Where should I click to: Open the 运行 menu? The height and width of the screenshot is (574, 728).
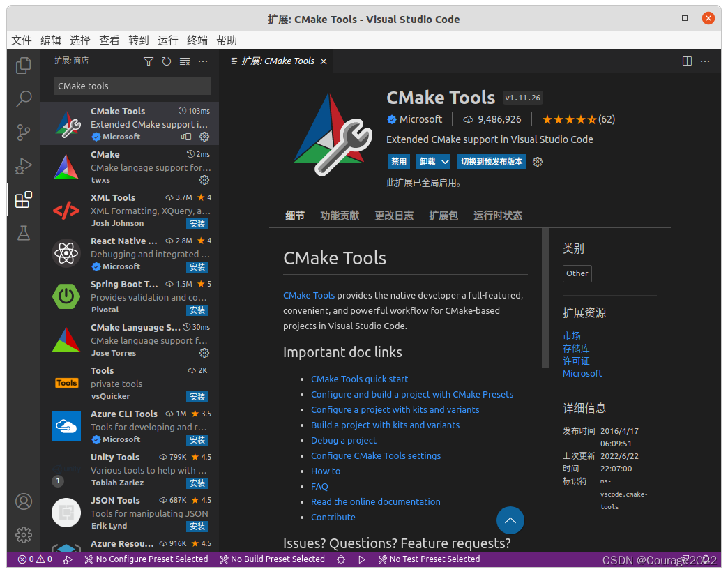(x=167, y=40)
